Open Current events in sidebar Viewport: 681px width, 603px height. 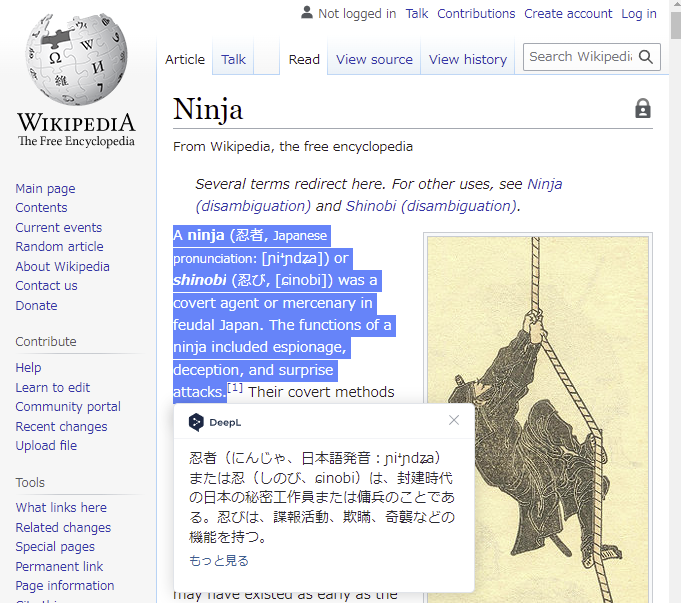pyautogui.click(x=59, y=228)
